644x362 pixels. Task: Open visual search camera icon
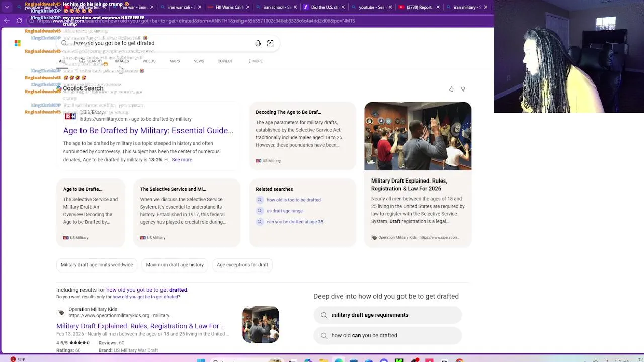coord(270,43)
